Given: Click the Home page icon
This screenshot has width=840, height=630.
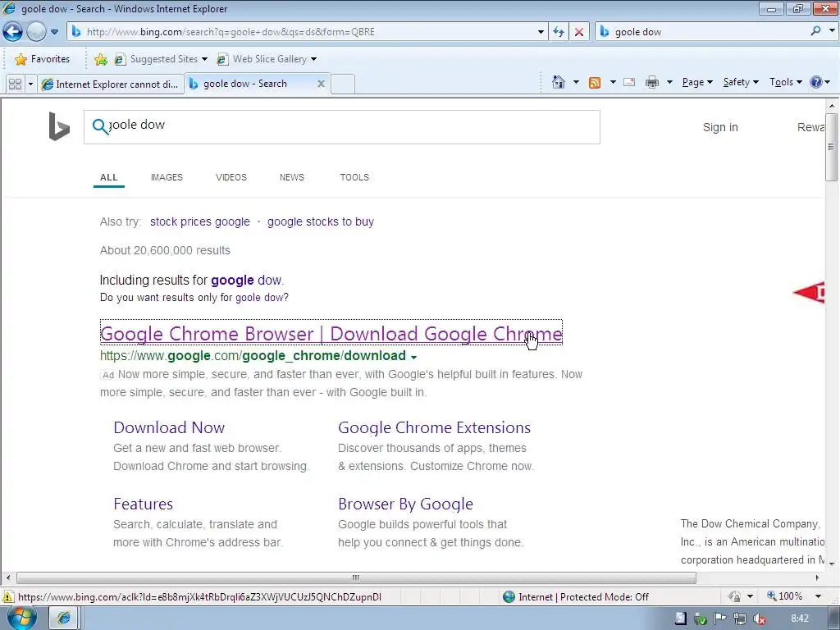Looking at the screenshot, I should pos(558,82).
